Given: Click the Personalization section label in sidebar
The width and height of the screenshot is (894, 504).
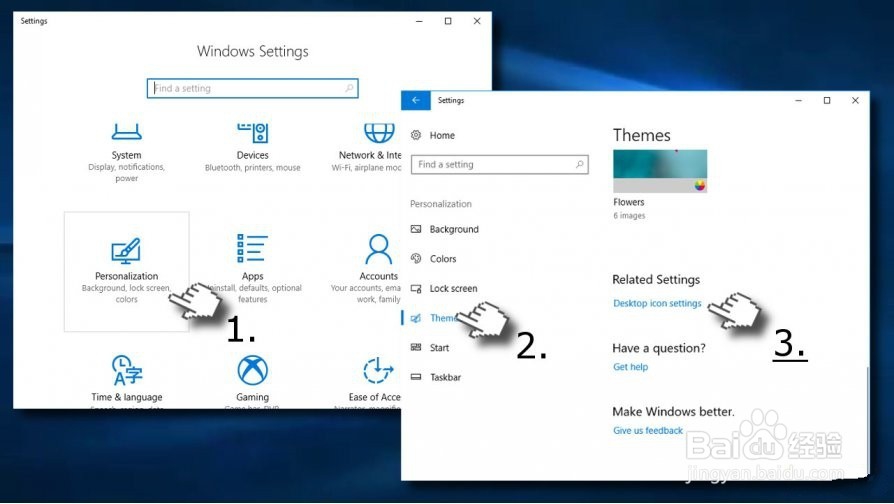Looking at the screenshot, I should (x=441, y=204).
